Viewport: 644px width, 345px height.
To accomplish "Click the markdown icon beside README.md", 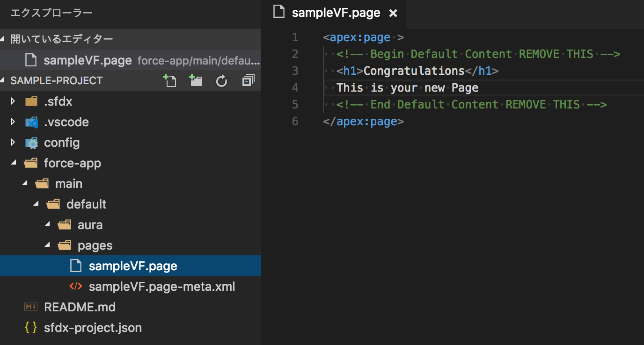I will [x=31, y=307].
